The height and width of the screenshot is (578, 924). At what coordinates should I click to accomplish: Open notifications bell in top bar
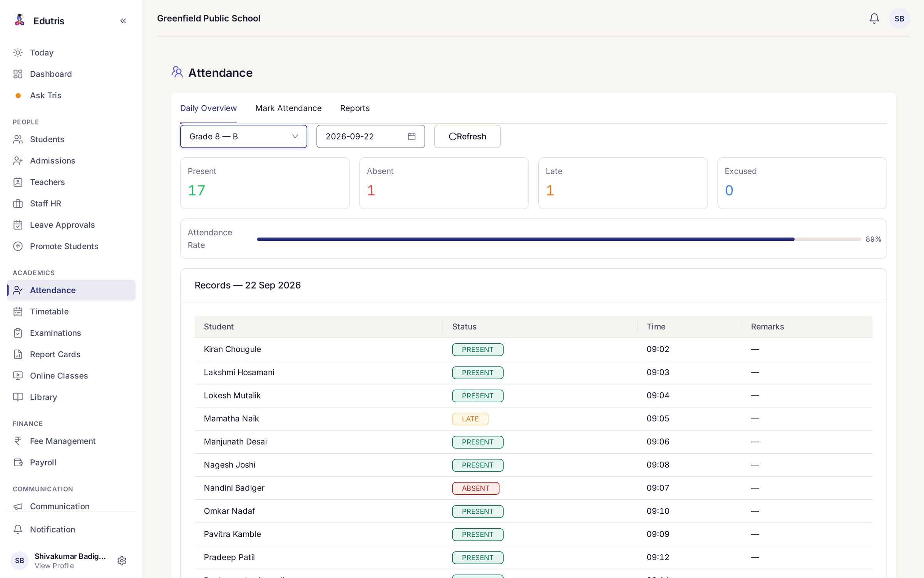pos(874,18)
